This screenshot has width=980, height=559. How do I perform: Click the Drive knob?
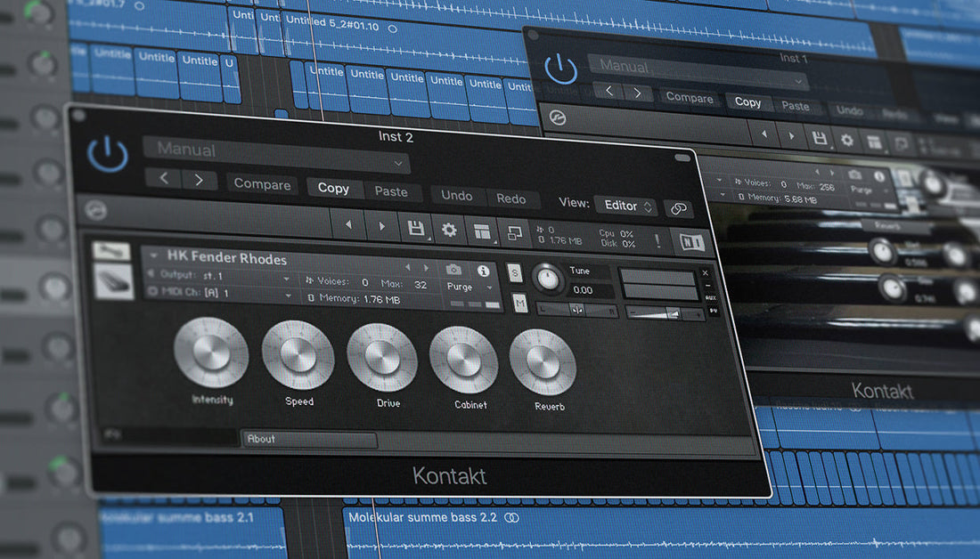[382, 358]
